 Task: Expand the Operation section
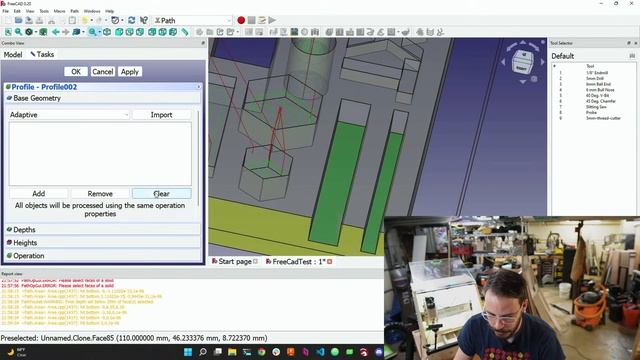point(103,256)
